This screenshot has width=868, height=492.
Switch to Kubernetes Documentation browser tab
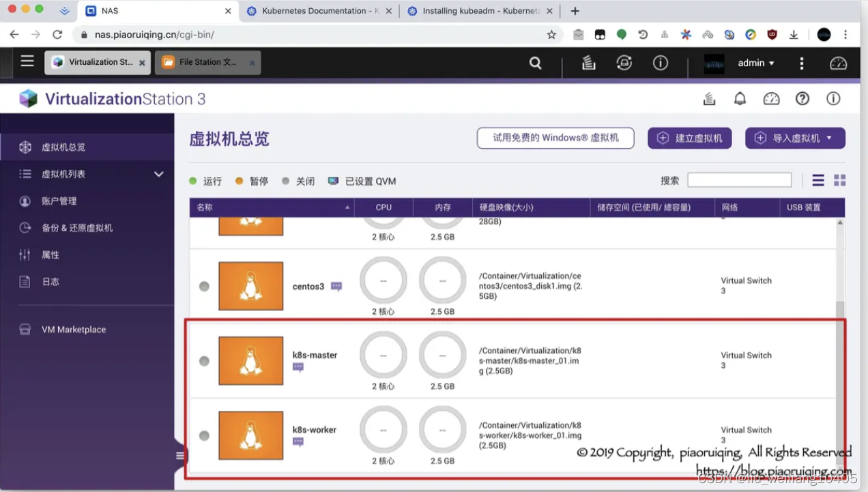(319, 11)
